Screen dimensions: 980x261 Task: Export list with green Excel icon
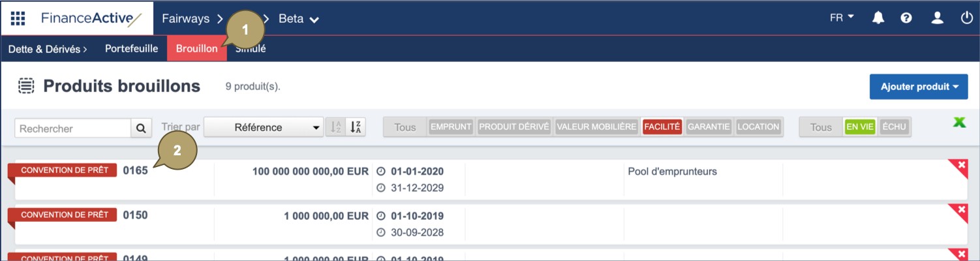pos(958,122)
